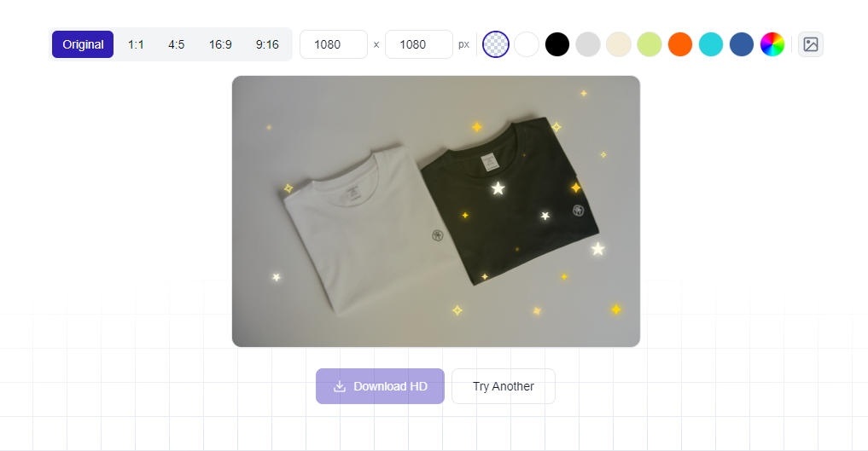
Task: Click the download icon on Download HD
Action: 340,386
